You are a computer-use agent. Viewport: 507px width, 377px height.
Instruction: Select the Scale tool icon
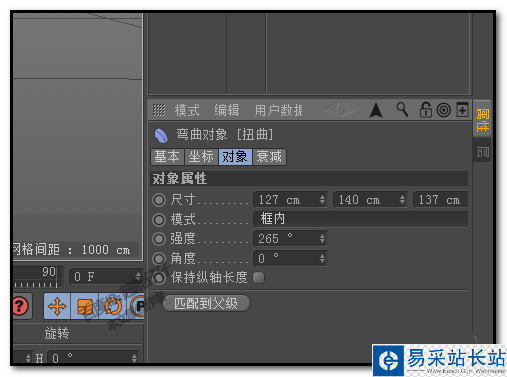(85, 306)
